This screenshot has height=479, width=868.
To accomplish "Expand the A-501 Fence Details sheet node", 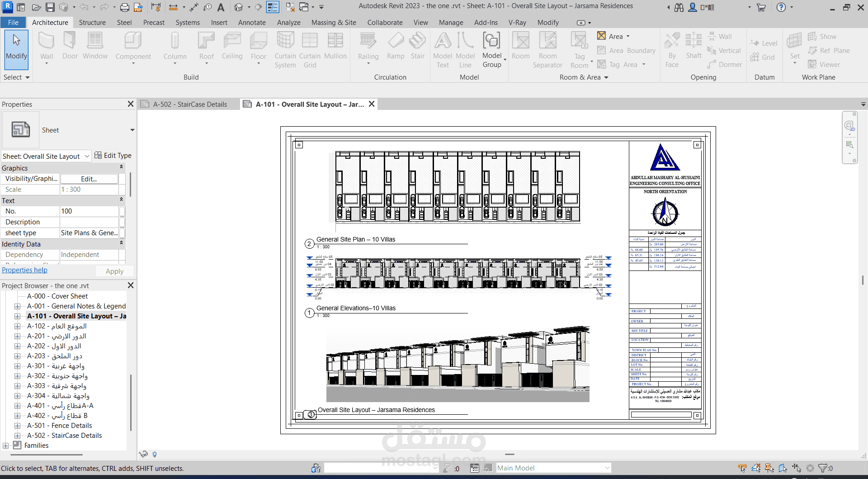I will click(17, 426).
